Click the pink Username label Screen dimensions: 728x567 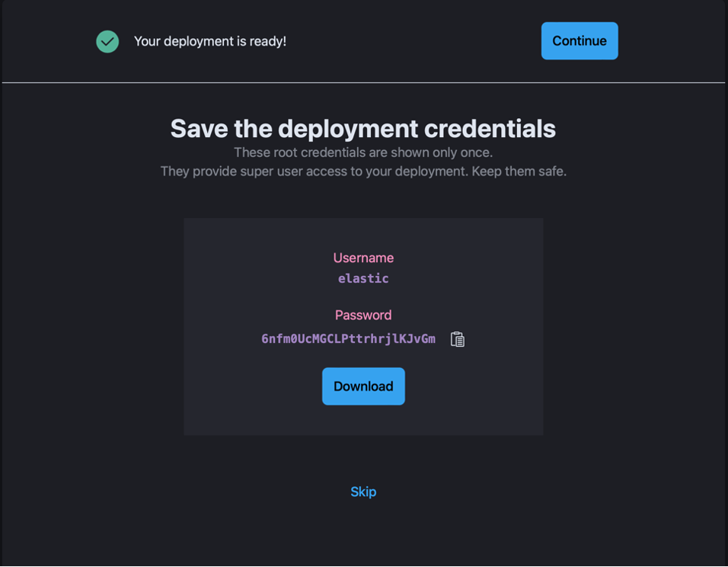pyautogui.click(x=363, y=258)
